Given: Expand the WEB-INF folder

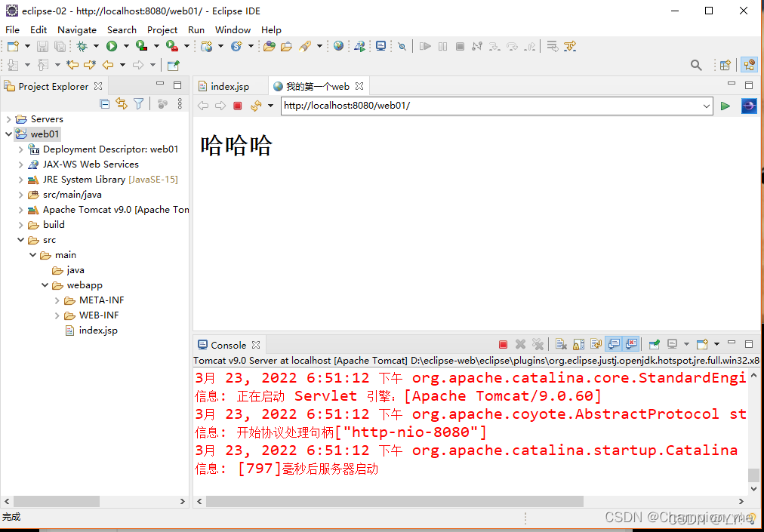Looking at the screenshot, I should 57,315.
